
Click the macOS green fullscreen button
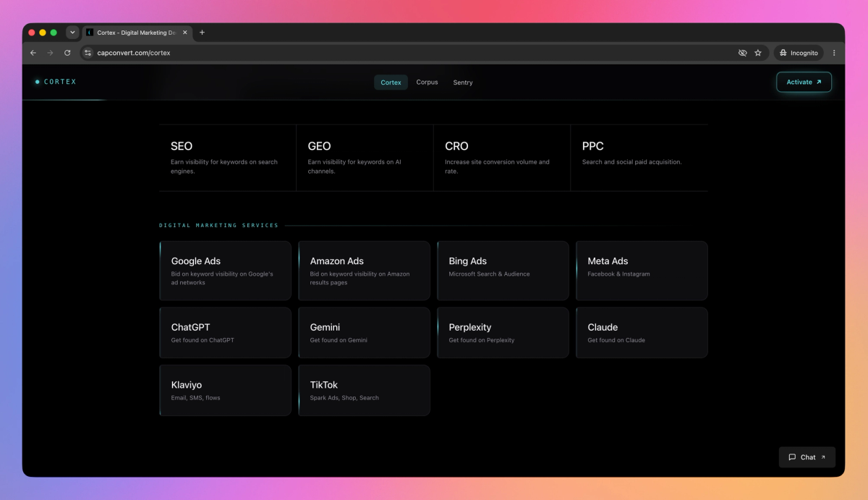[x=54, y=33]
